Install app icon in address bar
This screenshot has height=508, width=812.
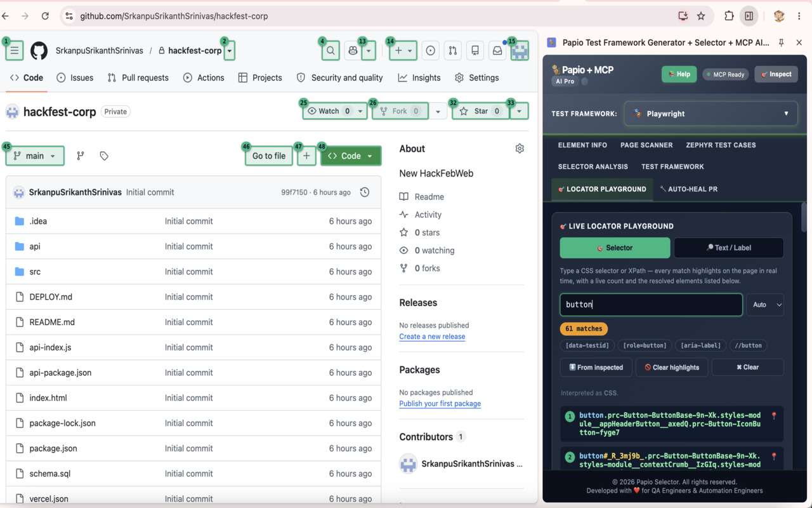(x=683, y=16)
